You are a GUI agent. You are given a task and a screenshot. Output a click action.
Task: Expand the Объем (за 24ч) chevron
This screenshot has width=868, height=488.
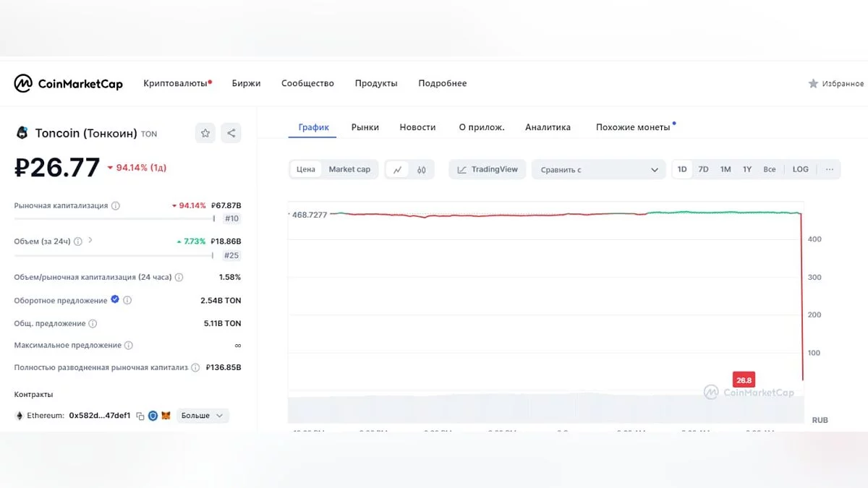90,241
